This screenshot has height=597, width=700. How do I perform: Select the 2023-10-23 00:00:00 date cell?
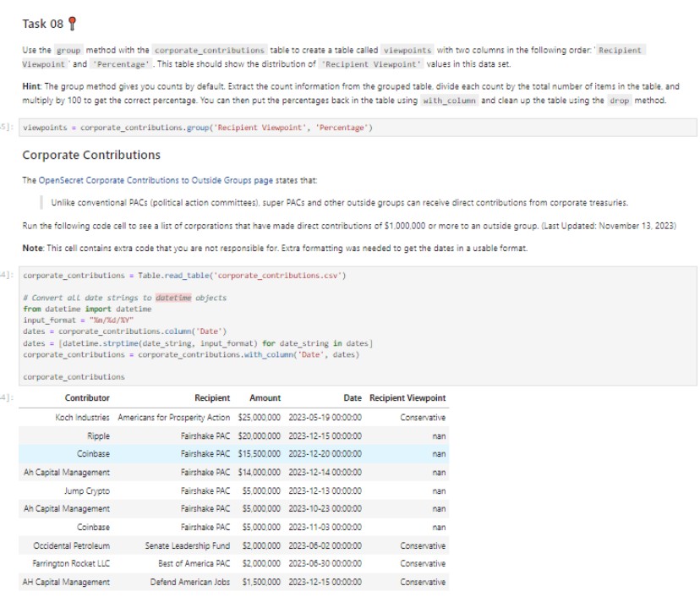click(325, 508)
